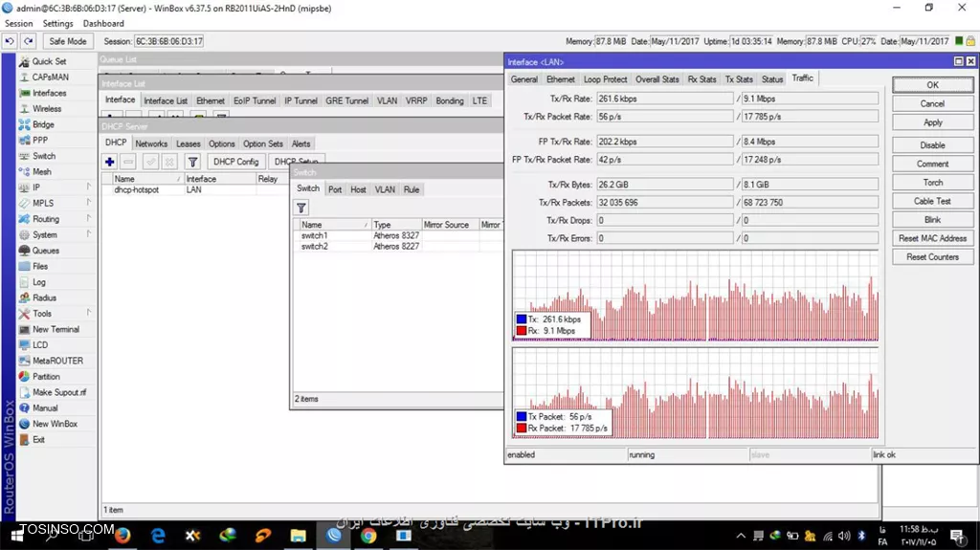Expand the MPLS submenu

coord(56,203)
